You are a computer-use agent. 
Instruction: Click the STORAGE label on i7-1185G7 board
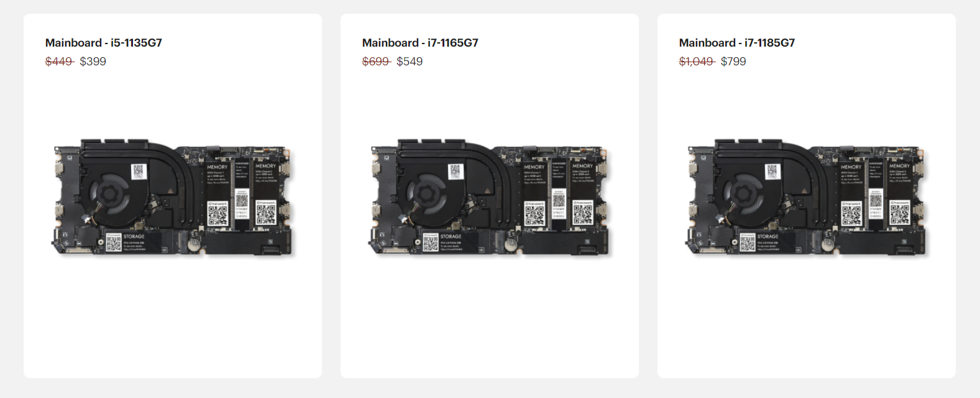click(x=768, y=236)
